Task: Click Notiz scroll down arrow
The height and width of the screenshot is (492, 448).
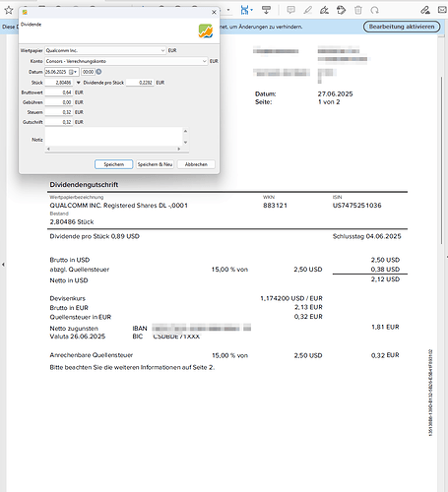Action: (x=185, y=143)
